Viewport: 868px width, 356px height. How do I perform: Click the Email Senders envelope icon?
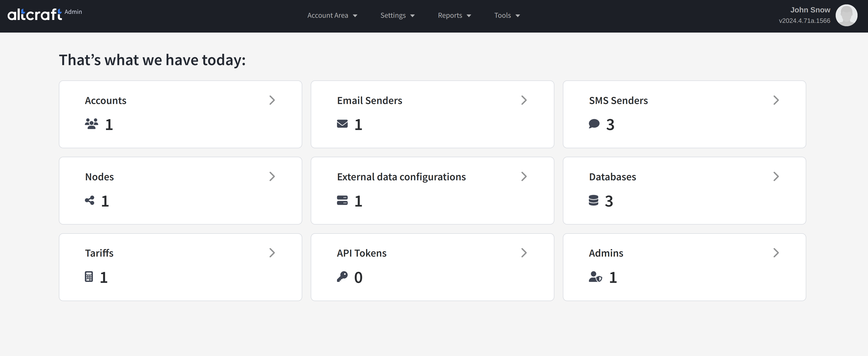pyautogui.click(x=342, y=124)
